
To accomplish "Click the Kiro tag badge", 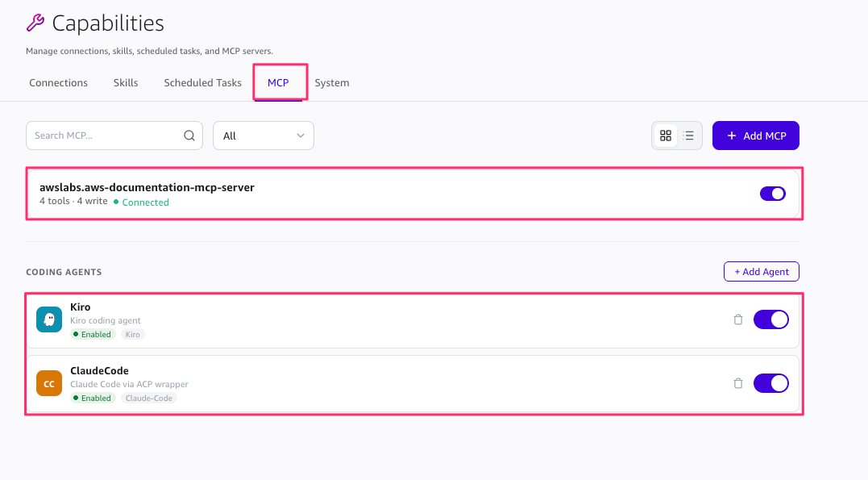I will coord(132,334).
